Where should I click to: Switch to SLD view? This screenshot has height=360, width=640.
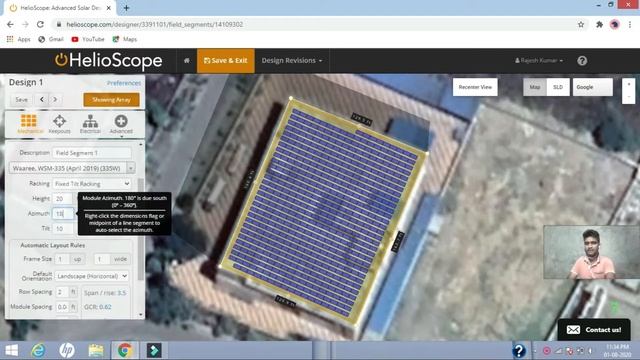[x=558, y=87]
